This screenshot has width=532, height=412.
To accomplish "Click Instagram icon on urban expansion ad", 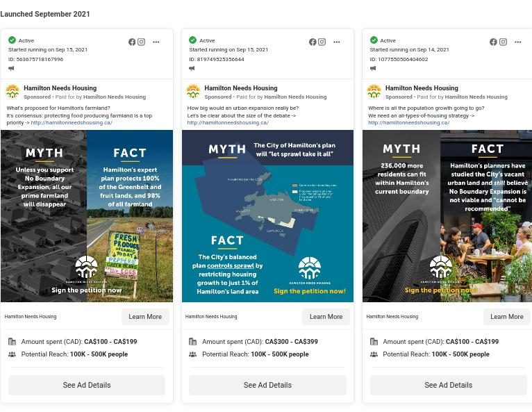I will tap(322, 42).
